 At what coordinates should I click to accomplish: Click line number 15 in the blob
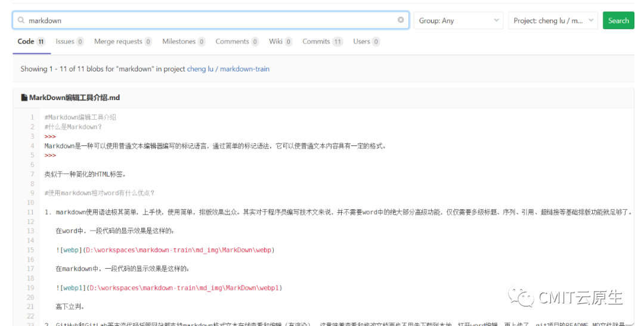(30, 250)
